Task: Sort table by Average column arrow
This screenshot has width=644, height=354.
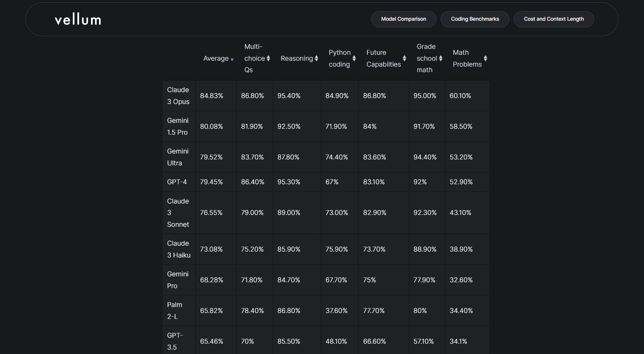Action: [x=232, y=59]
